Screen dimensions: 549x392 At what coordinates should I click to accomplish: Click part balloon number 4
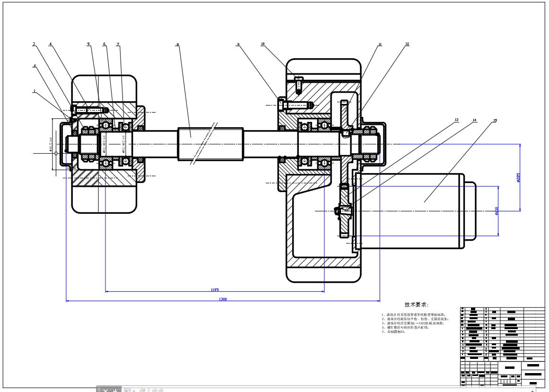click(x=51, y=44)
